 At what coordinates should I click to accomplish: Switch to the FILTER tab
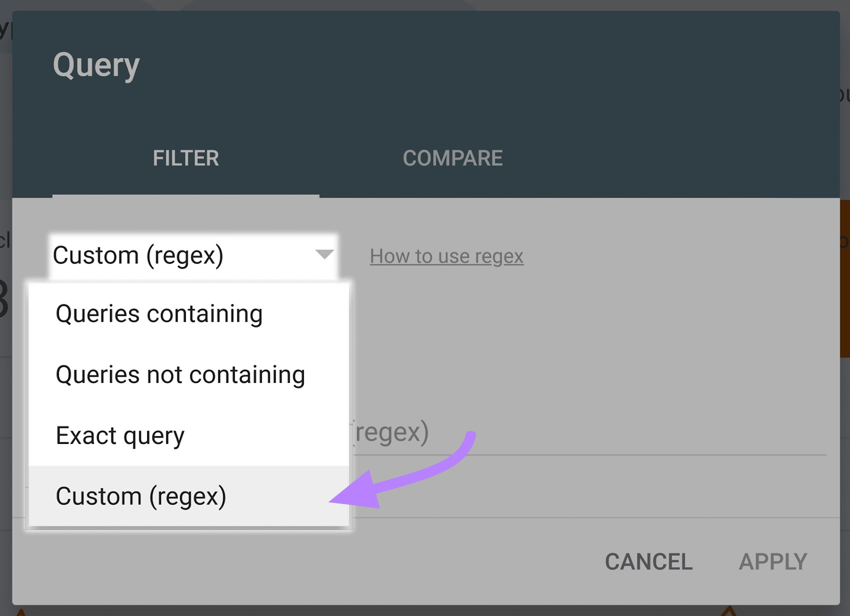click(x=186, y=158)
